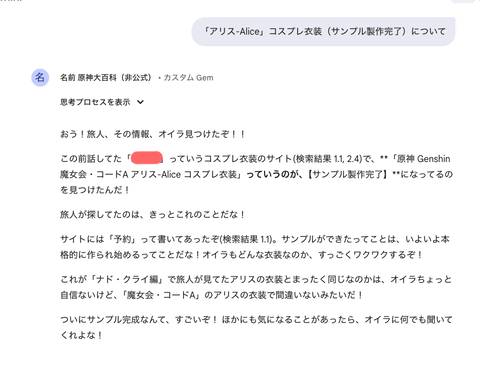Screen dimensions: 480x376
Task: Expand the 思考プロセスを表示 chevron arrow
Action: click(140, 102)
